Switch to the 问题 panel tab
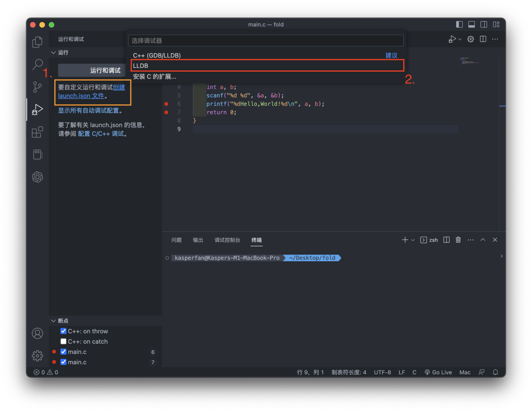The height and width of the screenshot is (412, 532). tap(177, 240)
